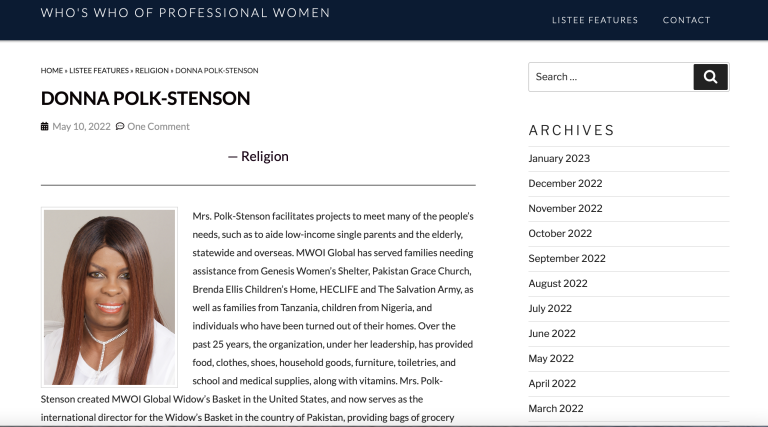Go to the Home breadcrumb
Viewport: 768px width, 427px height.
coord(51,71)
